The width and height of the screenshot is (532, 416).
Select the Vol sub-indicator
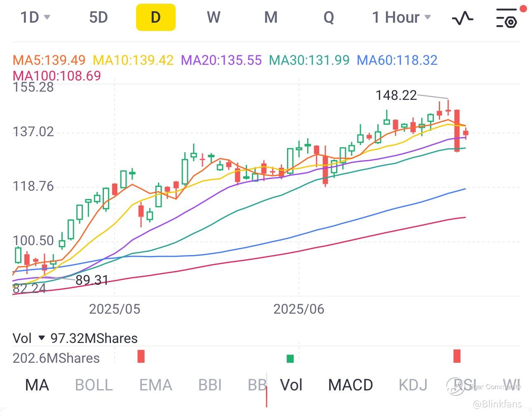[291, 385]
